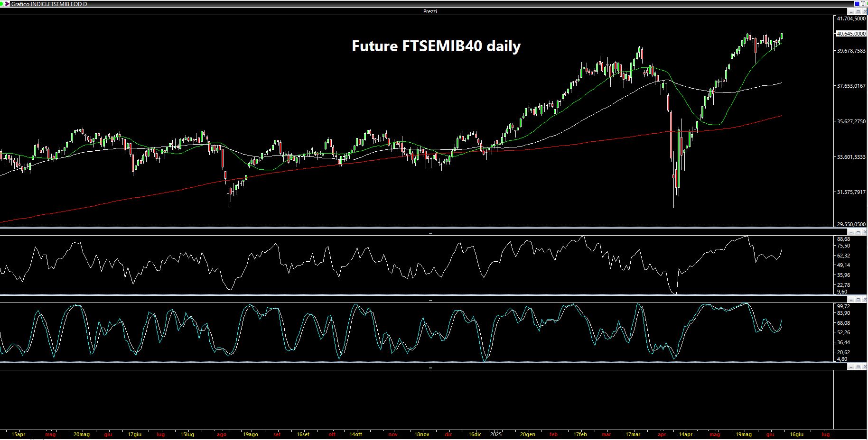The height and width of the screenshot is (440, 868).
Task: Click the 16set date label
Action: [303, 434]
